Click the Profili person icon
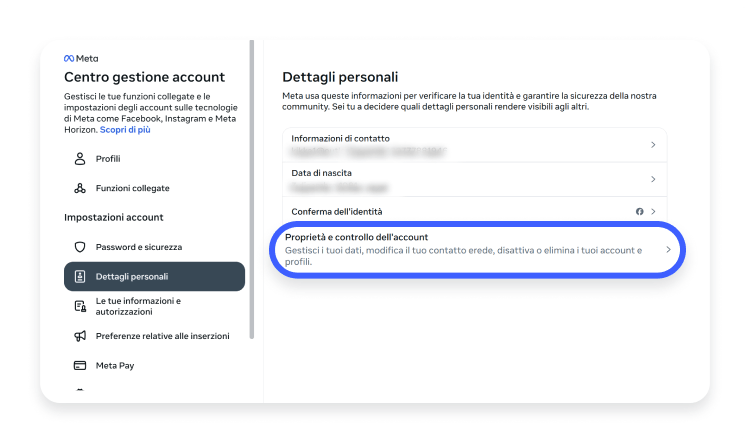The width and height of the screenshot is (750, 443). point(80,159)
